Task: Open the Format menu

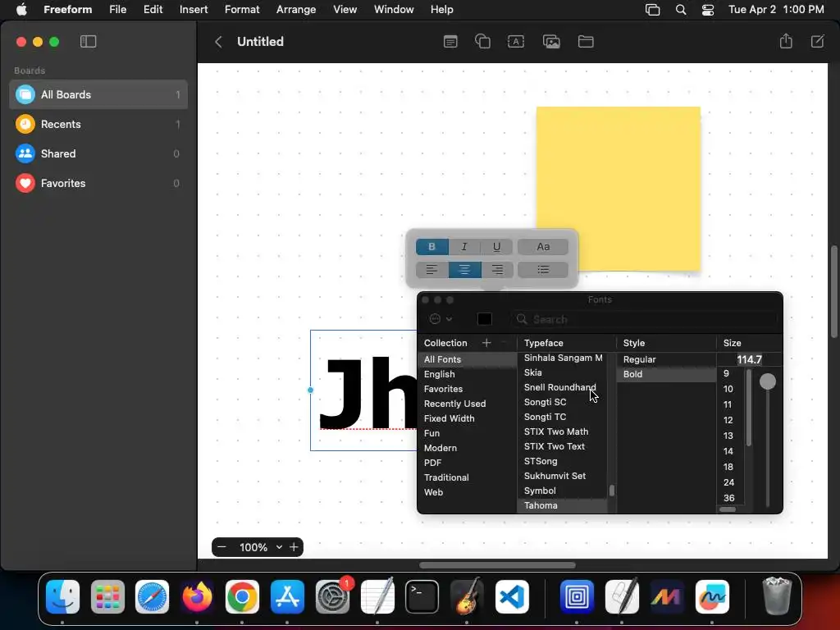Action: point(242,10)
